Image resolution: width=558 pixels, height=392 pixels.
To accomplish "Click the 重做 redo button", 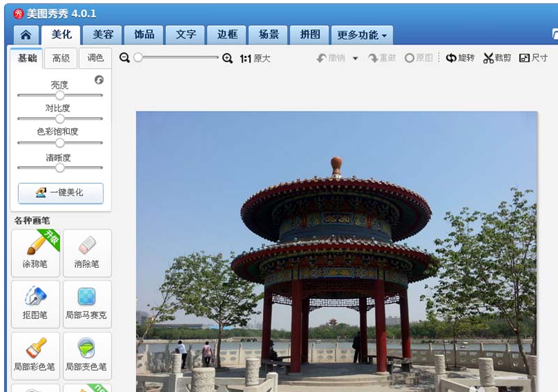I will 382,58.
